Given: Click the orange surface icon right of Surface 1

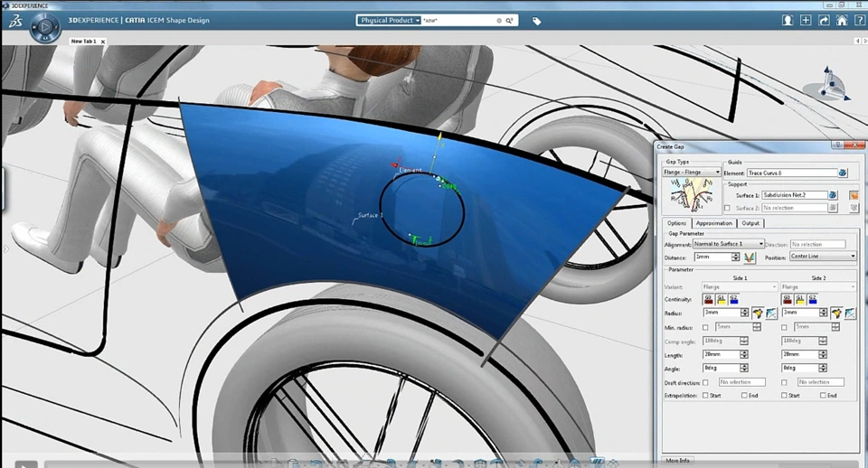Looking at the screenshot, I should tap(854, 195).
